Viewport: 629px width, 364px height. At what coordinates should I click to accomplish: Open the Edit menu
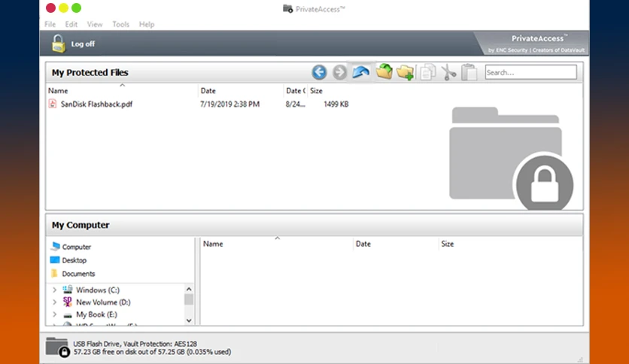click(x=71, y=24)
